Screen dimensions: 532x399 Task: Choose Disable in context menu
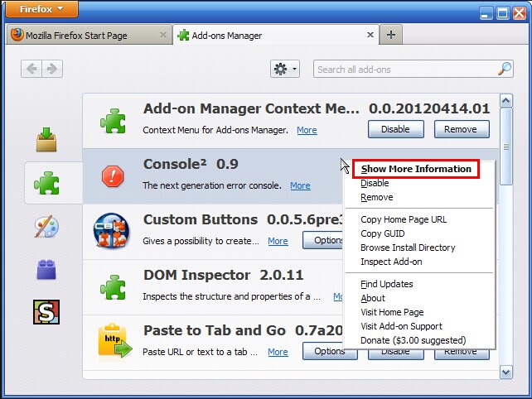[375, 183]
